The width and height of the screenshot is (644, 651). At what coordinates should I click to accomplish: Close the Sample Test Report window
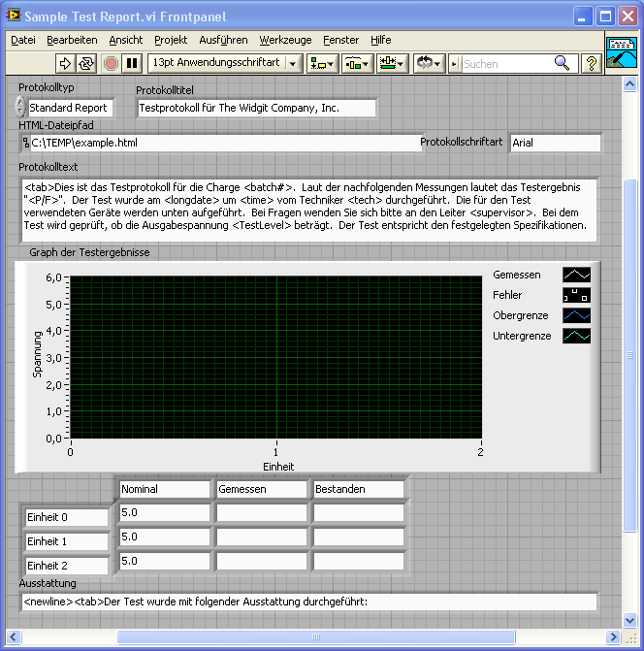coord(628,16)
